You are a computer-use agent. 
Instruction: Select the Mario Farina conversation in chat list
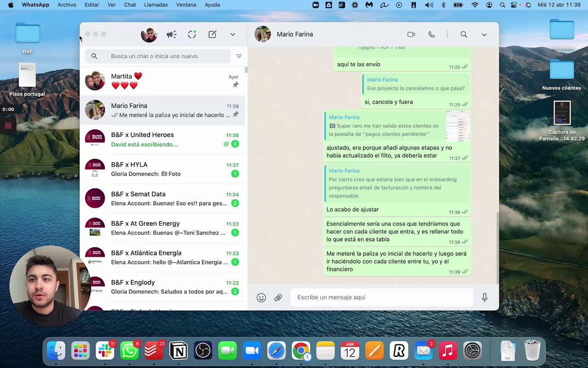(163, 110)
